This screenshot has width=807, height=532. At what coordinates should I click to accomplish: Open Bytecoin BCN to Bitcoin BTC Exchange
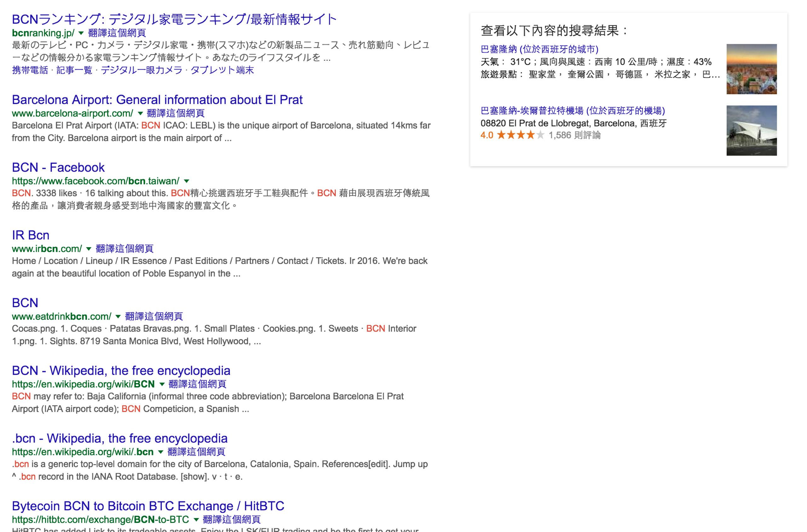(x=148, y=506)
